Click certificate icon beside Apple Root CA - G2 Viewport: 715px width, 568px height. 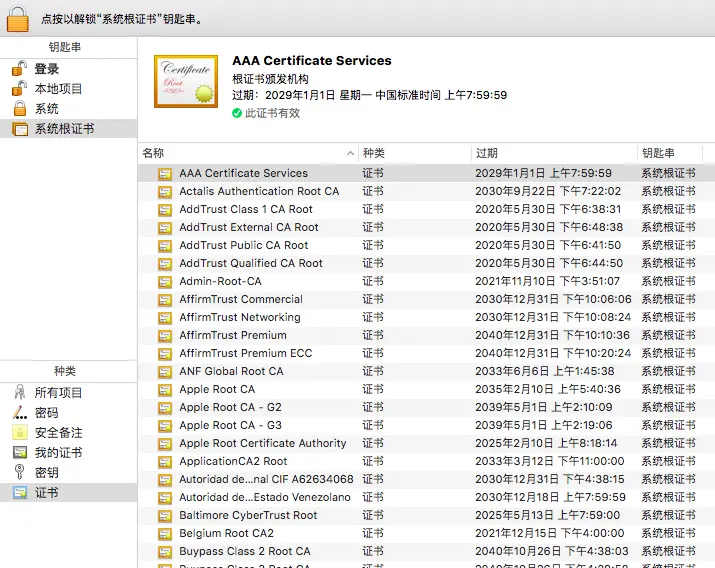coord(165,408)
